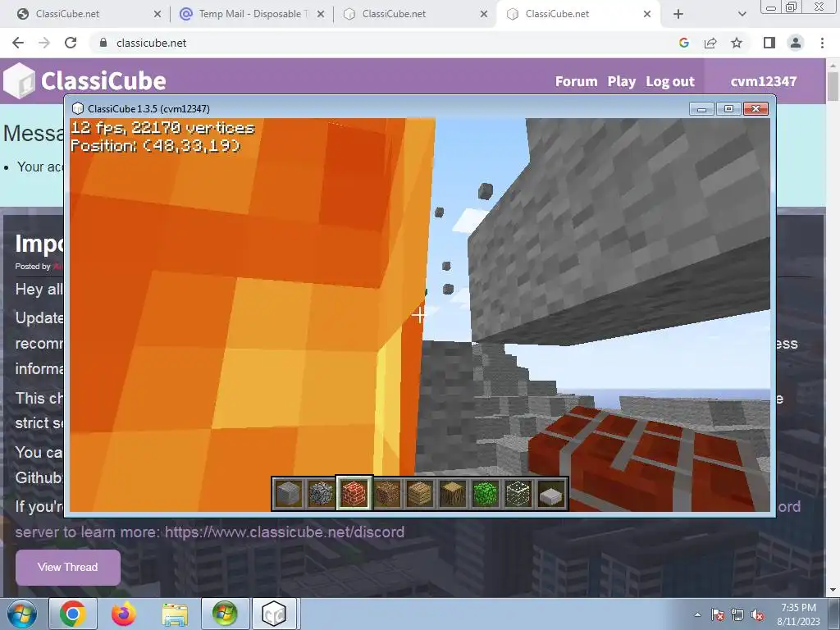
Task: Select the stone block in hotbar
Action: point(288,493)
